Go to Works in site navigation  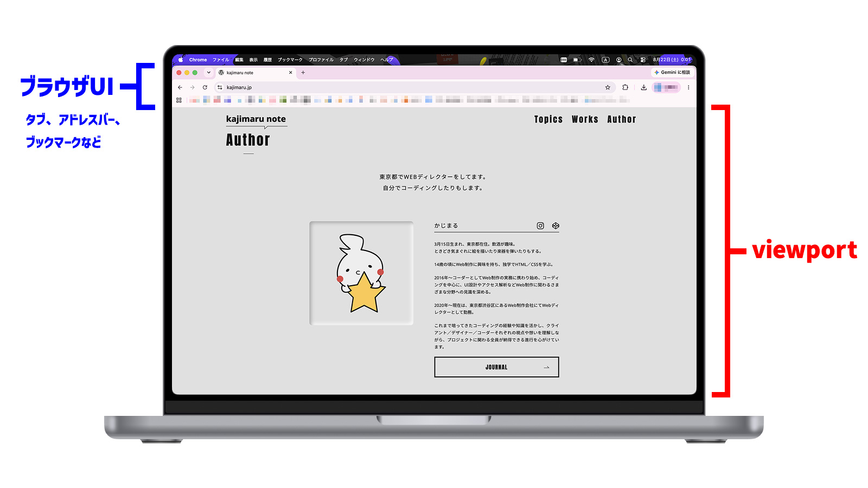585,119
